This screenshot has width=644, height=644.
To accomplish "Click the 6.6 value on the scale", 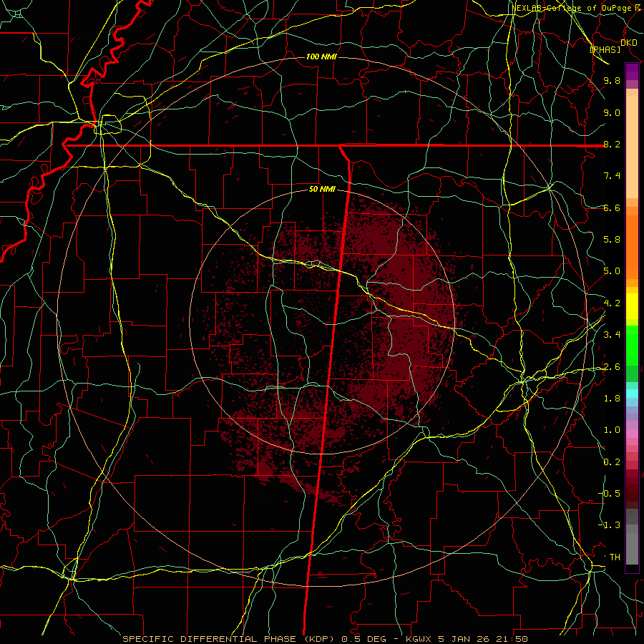I will click(612, 208).
